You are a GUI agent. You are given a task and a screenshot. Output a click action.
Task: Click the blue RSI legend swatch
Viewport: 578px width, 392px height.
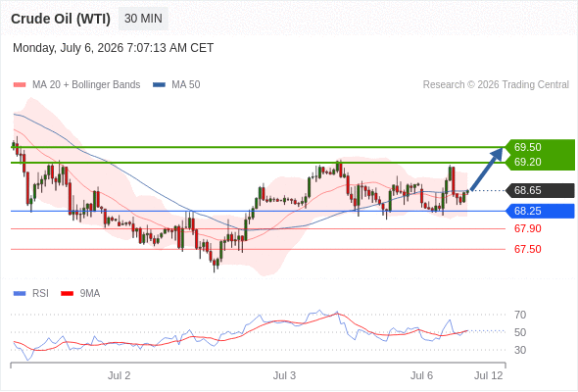pos(20,294)
